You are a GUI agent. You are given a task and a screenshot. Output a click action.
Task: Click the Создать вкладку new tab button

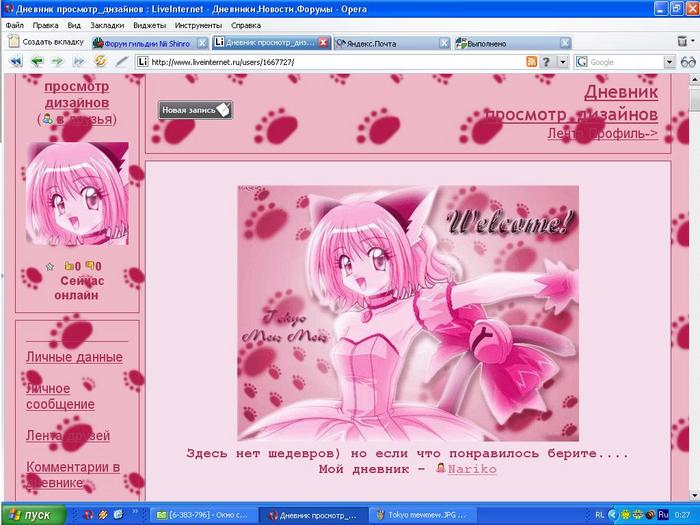point(46,42)
